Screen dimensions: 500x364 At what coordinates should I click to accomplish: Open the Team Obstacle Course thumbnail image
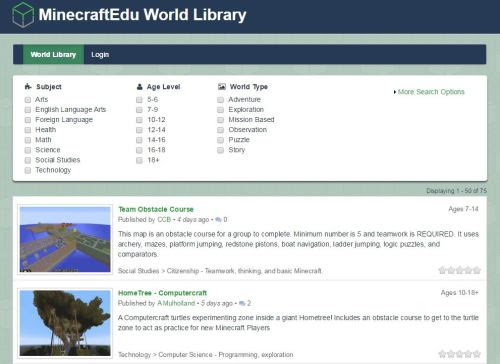[x=65, y=239]
